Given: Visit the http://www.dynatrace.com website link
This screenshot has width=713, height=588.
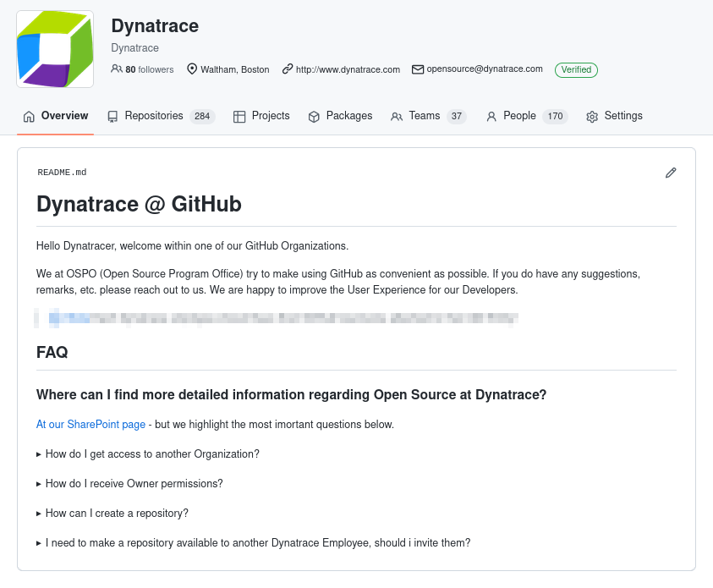Looking at the screenshot, I should click(348, 69).
